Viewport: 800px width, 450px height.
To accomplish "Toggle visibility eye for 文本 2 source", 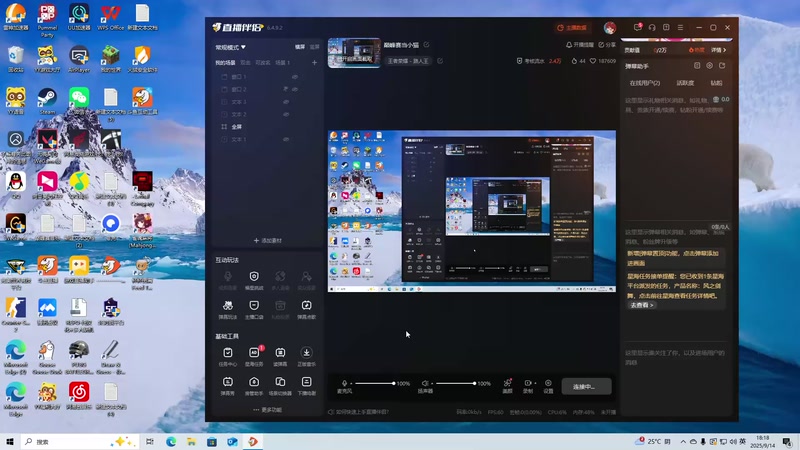I will (x=286, y=114).
